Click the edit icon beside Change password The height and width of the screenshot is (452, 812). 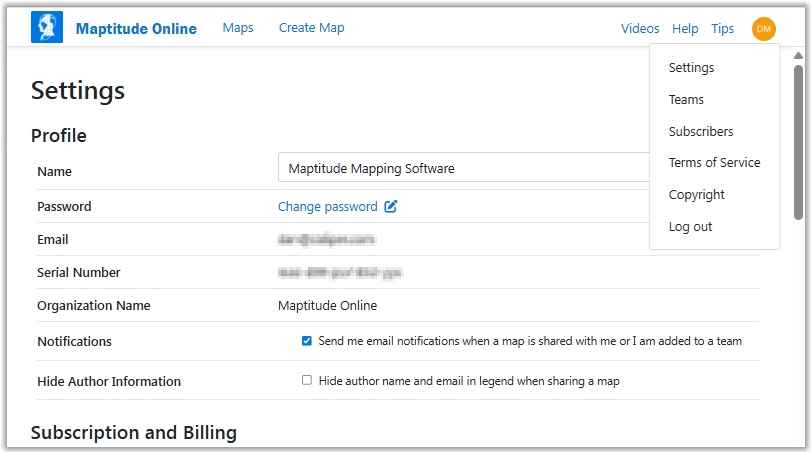coord(391,207)
